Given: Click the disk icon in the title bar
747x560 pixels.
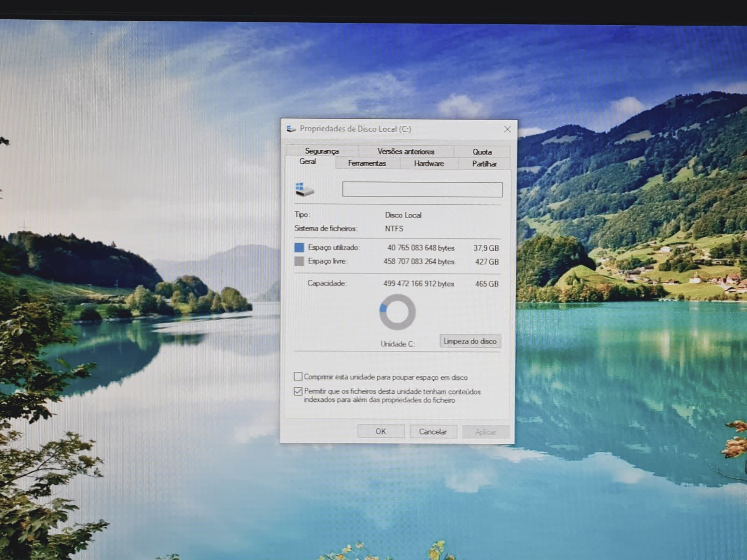Looking at the screenshot, I should coord(291,129).
